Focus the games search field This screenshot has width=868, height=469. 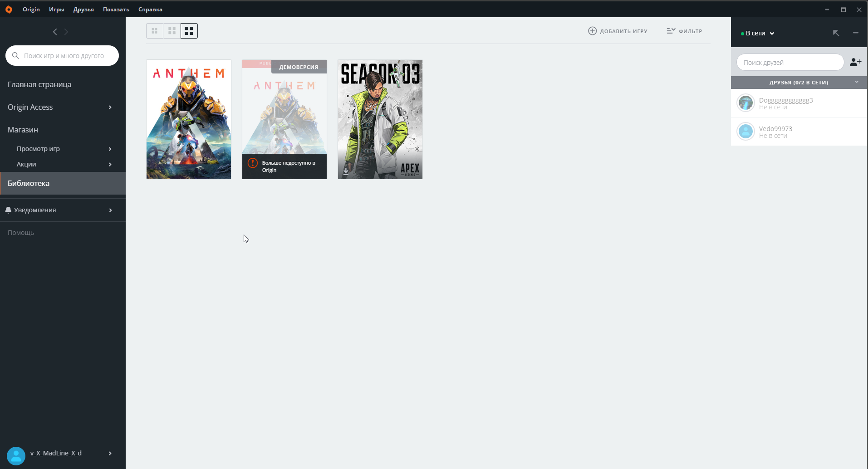coord(62,55)
